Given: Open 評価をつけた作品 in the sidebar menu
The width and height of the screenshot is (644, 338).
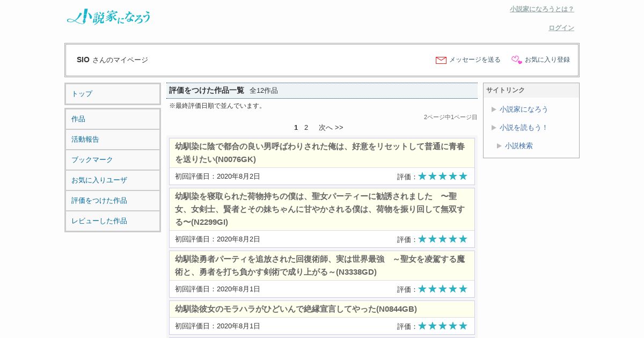Looking at the screenshot, I should [113, 201].
